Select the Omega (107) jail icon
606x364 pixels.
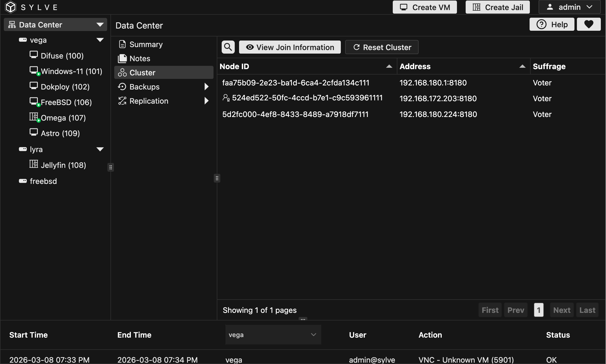tap(34, 117)
